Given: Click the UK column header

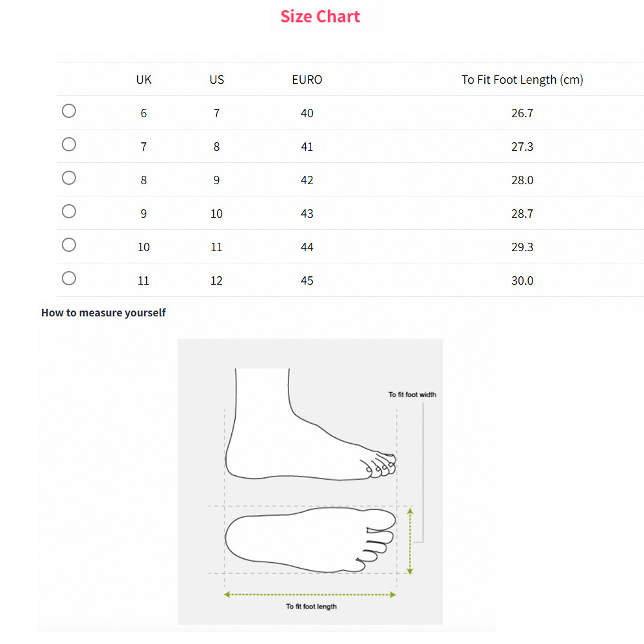Looking at the screenshot, I should [x=144, y=80].
